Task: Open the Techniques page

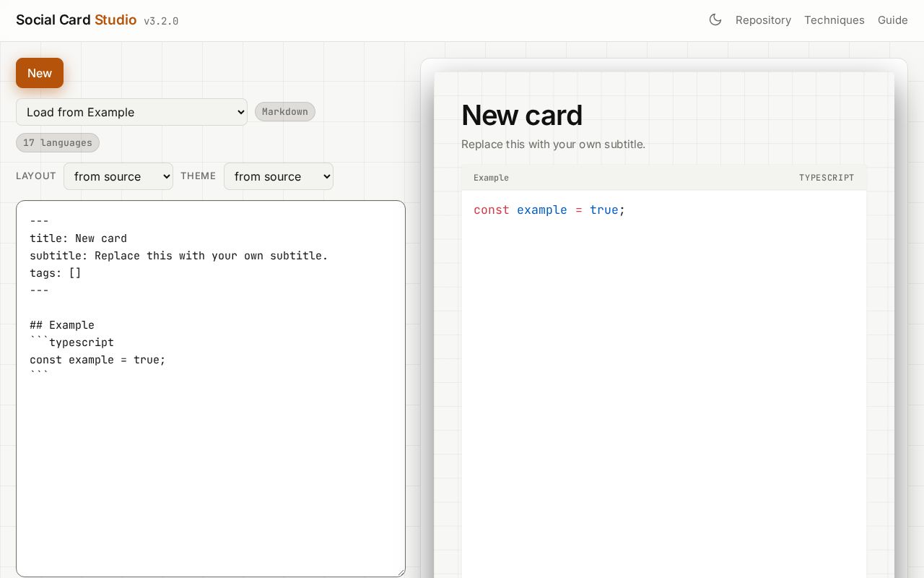Action: click(834, 20)
